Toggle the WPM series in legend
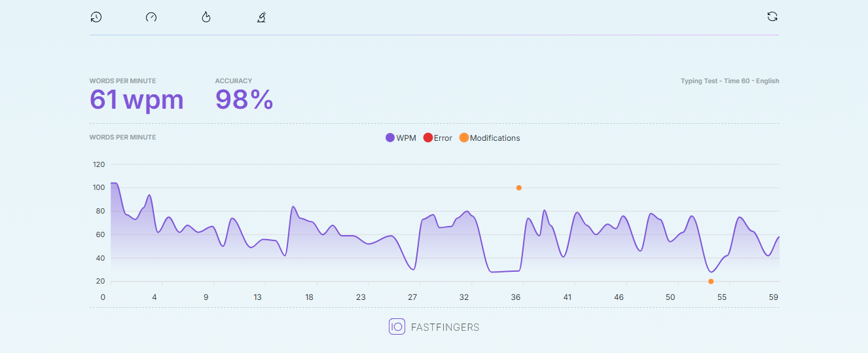Viewport: 868px width, 353px height. pos(401,138)
